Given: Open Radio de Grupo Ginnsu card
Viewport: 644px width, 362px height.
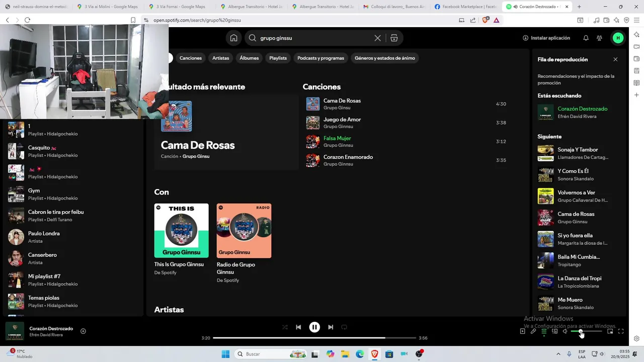Looking at the screenshot, I should tap(244, 243).
